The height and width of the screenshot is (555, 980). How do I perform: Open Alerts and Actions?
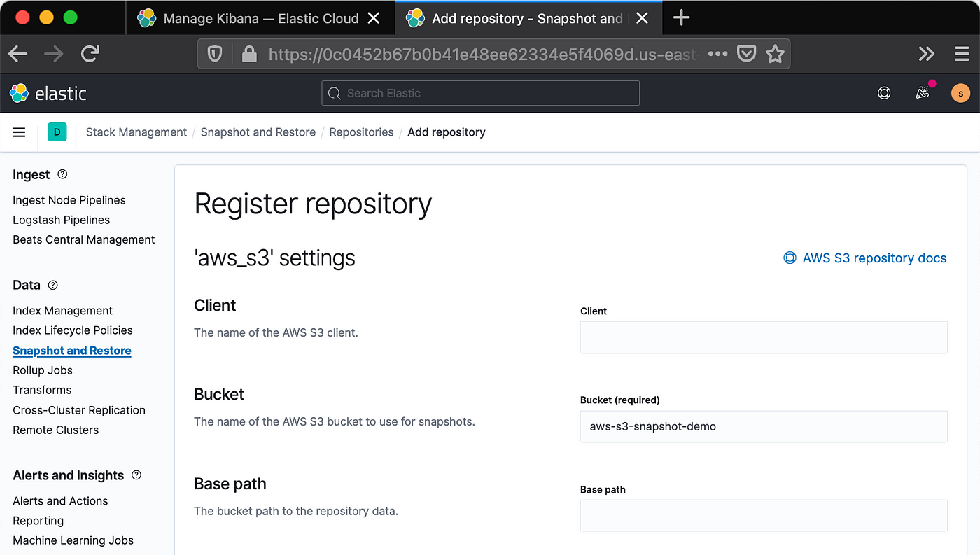(x=60, y=501)
